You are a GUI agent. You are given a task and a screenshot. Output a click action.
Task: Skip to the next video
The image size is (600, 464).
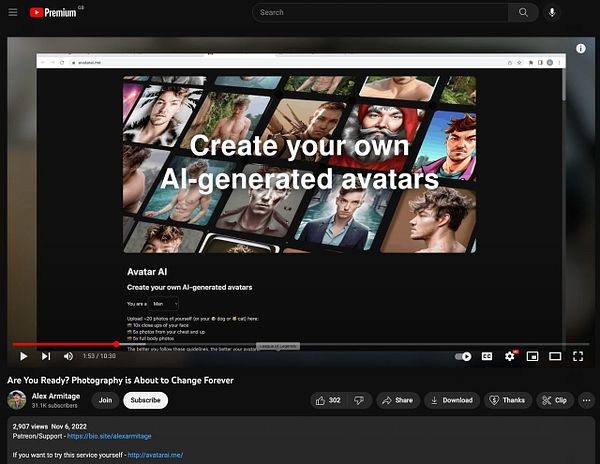(46, 356)
